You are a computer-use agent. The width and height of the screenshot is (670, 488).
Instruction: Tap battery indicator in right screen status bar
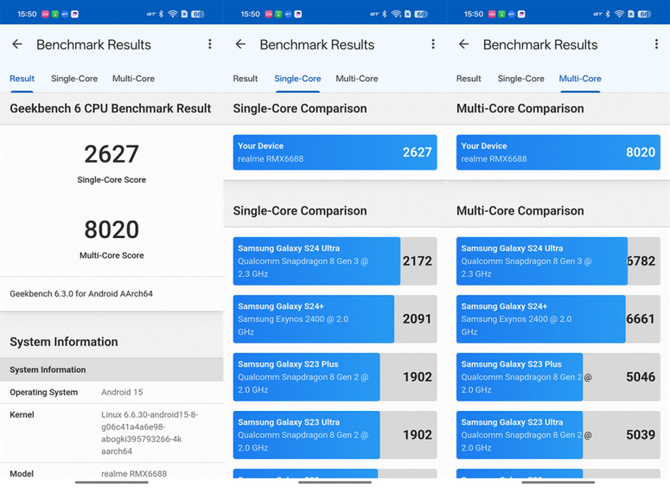click(644, 14)
